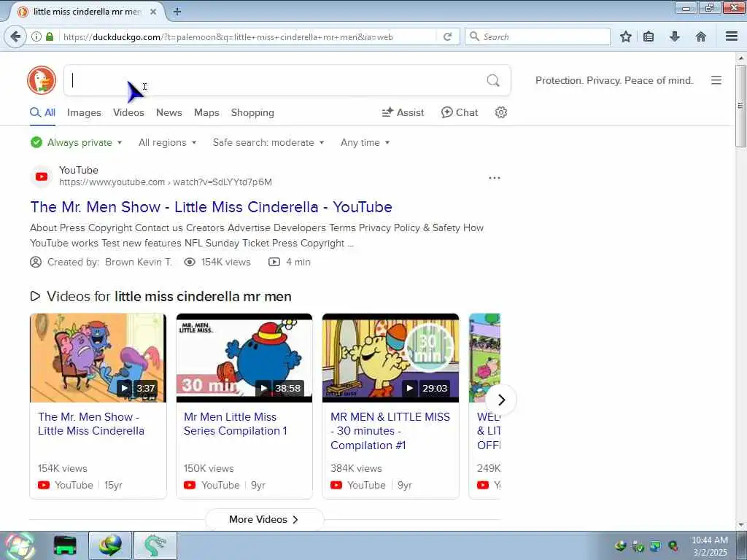Image resolution: width=747 pixels, height=560 pixels.
Task: Open the browser hamburger menu
Action: 732,36
